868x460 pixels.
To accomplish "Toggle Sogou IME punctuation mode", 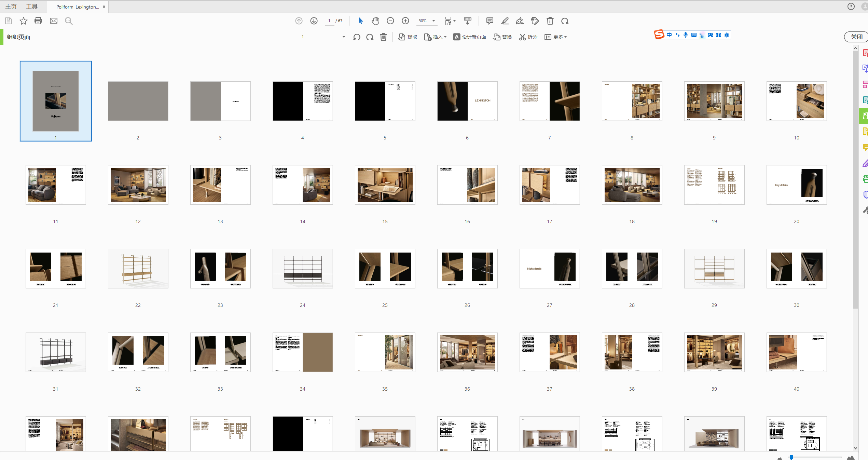I will 677,35.
